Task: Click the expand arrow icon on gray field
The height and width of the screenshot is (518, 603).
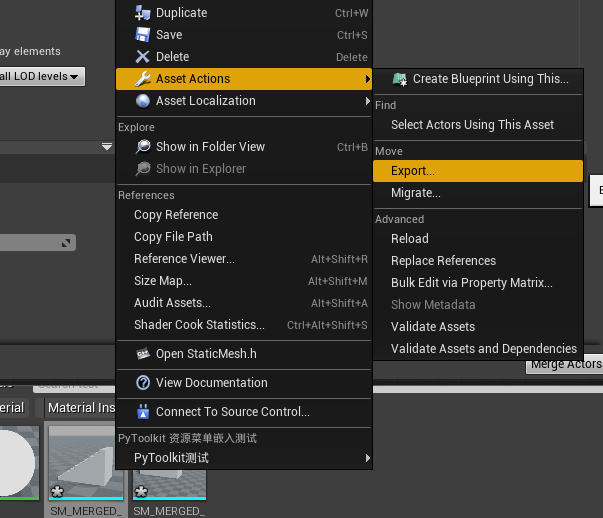Action: [x=66, y=243]
